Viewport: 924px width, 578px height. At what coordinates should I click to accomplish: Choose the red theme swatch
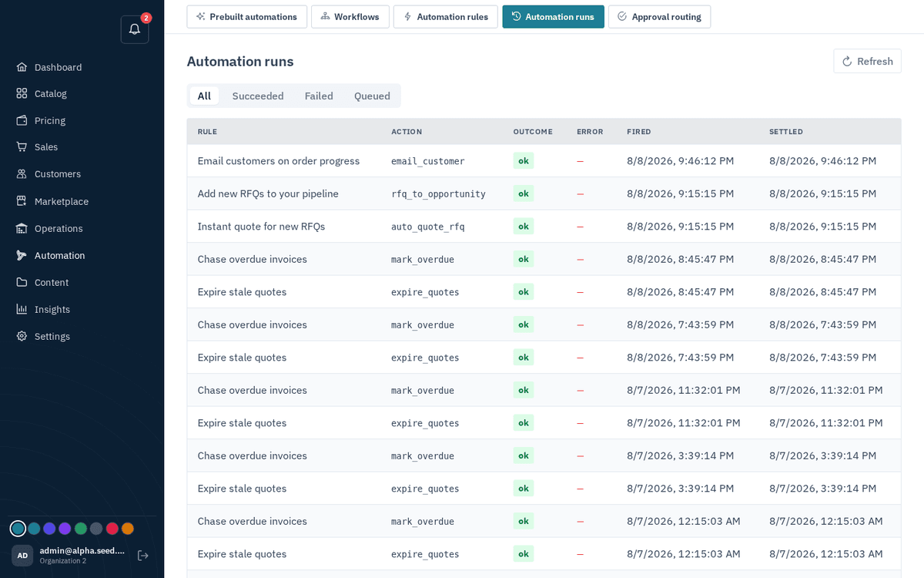point(112,529)
